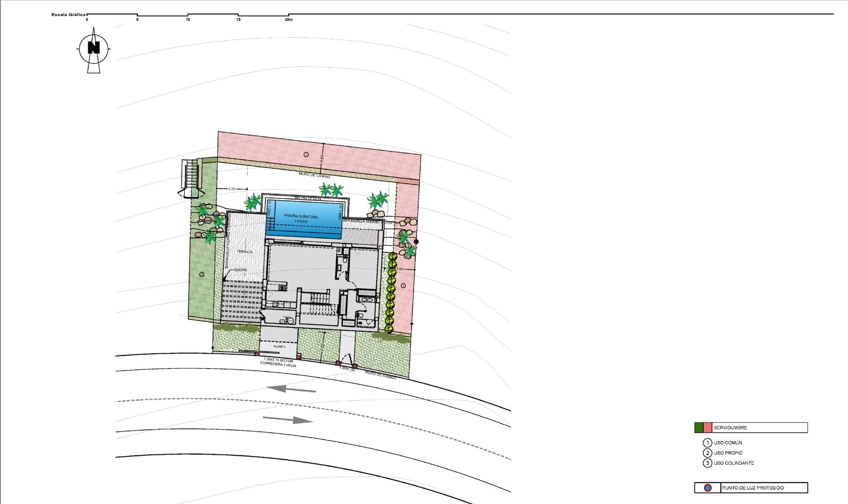Click the circled number 1 beside USO COMÚN
848x504 pixels.
tap(707, 443)
